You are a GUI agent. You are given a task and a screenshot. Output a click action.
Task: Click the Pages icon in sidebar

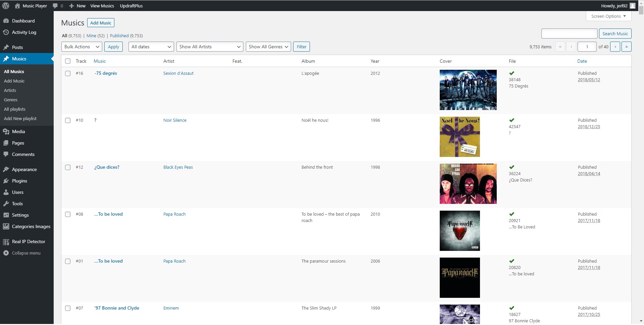6,143
